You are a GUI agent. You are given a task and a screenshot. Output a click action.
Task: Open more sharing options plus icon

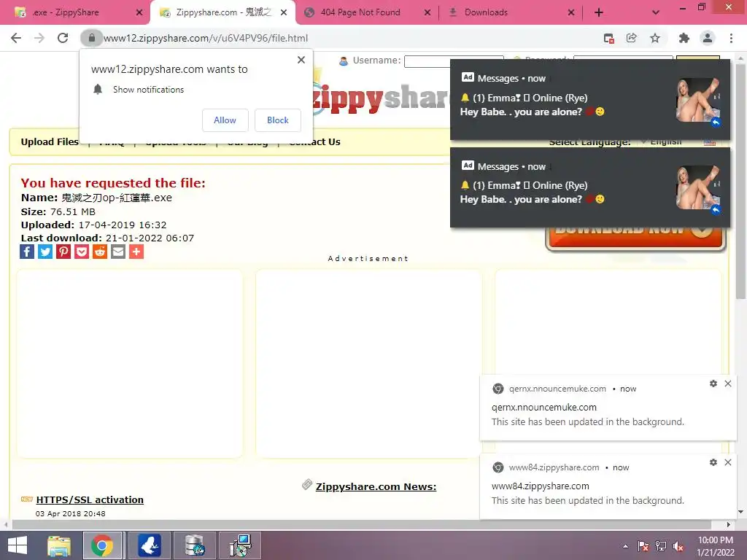point(136,252)
